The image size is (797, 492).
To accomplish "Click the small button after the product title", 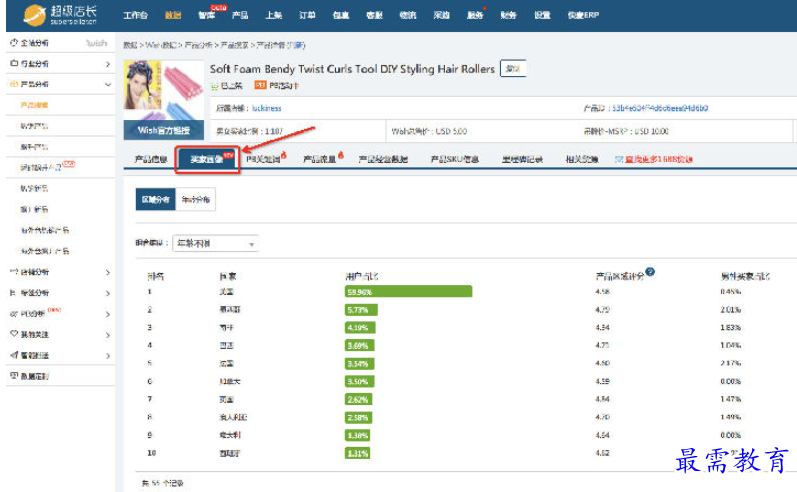I will pos(513,69).
